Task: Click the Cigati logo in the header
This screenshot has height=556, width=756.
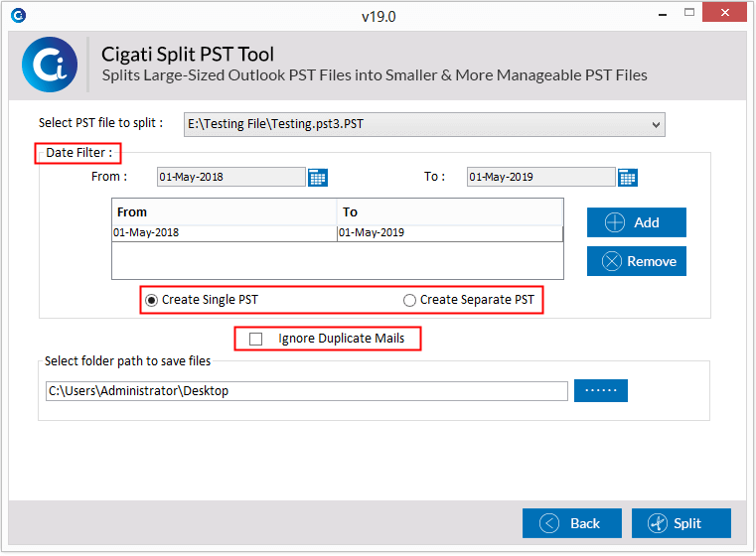Action: [50, 65]
